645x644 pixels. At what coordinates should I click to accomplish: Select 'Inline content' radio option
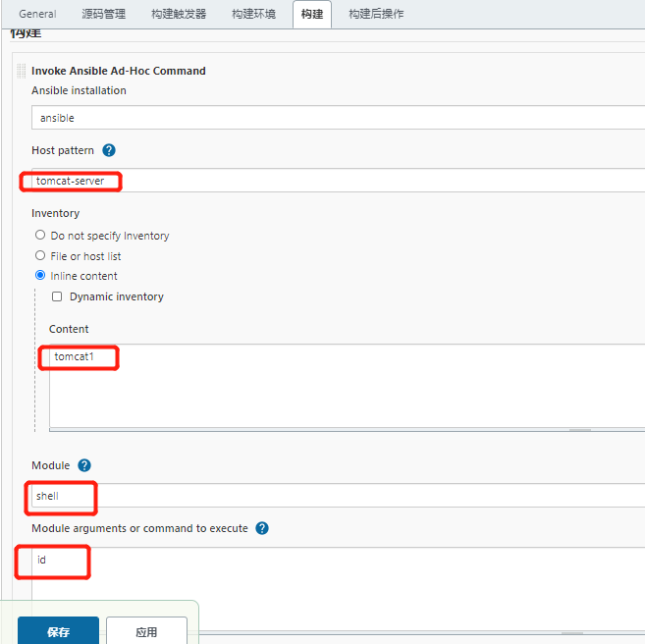point(40,275)
